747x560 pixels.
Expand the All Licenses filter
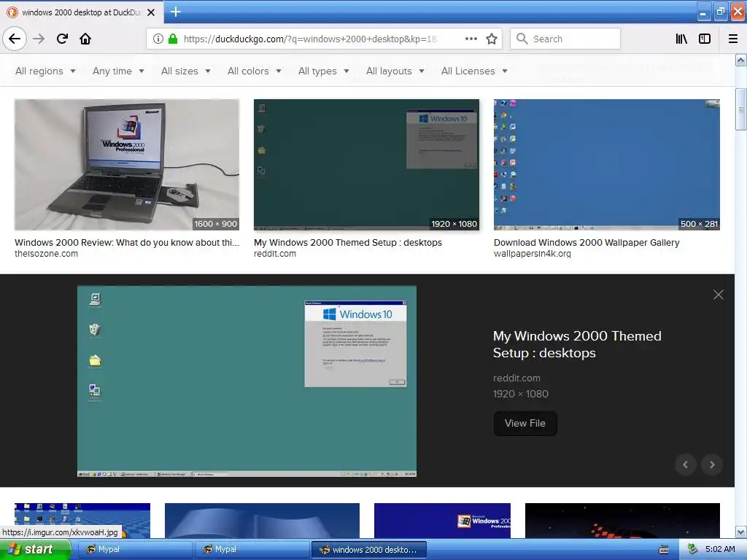click(474, 71)
